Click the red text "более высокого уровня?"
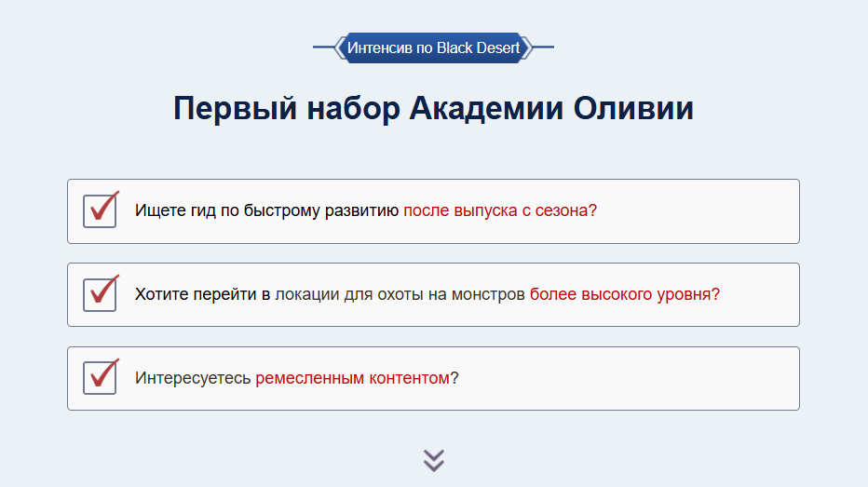Screen dimensions: 868x487 click(x=624, y=294)
